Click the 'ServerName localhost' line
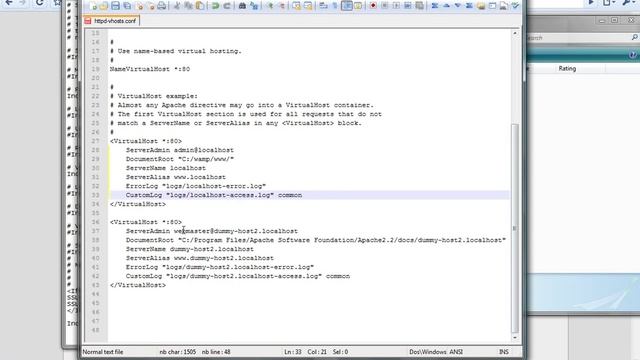Screen dimensions: 640x360 (166, 168)
